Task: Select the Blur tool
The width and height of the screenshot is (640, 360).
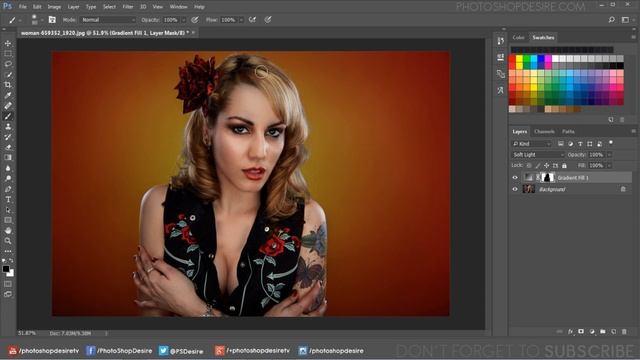Action: 8,168
